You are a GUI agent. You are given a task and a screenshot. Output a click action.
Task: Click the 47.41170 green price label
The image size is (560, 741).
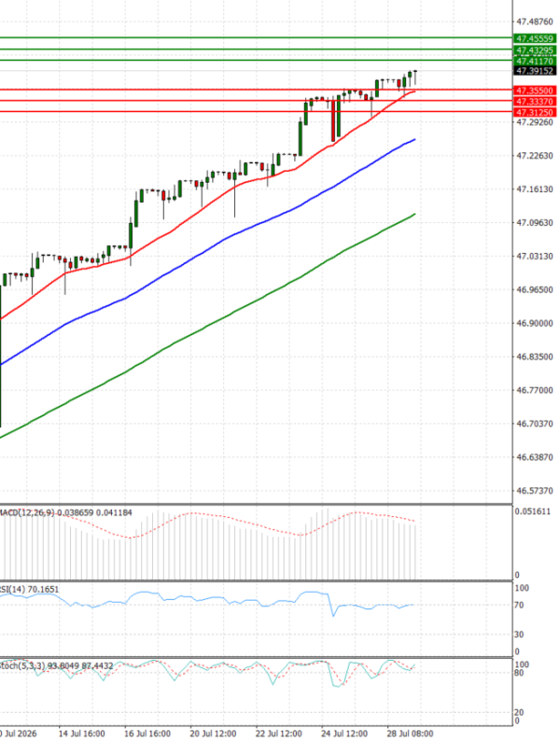click(x=534, y=61)
